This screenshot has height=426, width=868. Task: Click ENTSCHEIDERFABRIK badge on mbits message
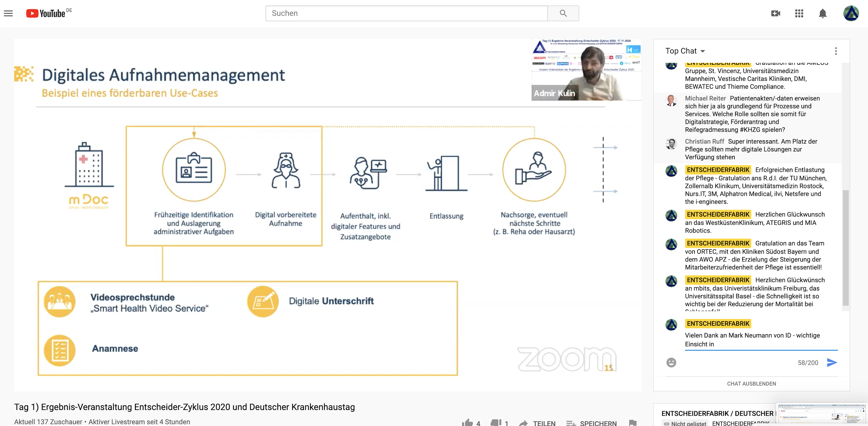(x=718, y=280)
